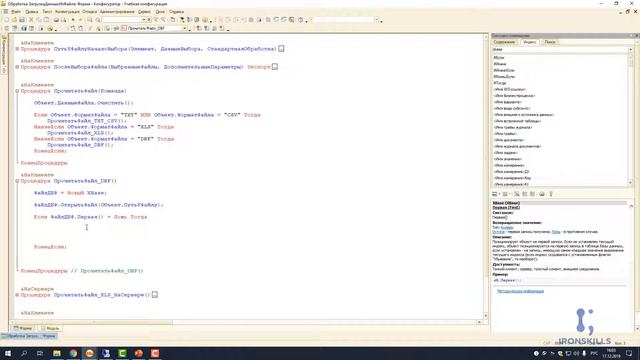The width and height of the screenshot is (640, 360).
Task: Switch to the Форма tab at the bottom
Action: (x=24, y=328)
